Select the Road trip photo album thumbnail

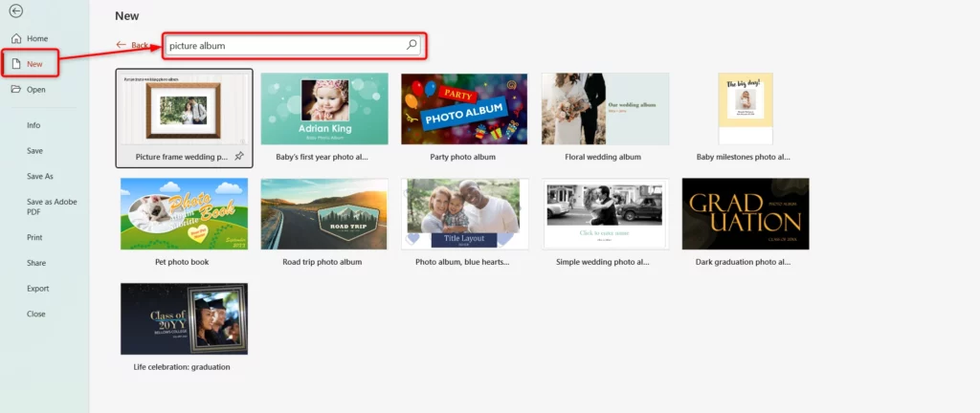pos(324,214)
